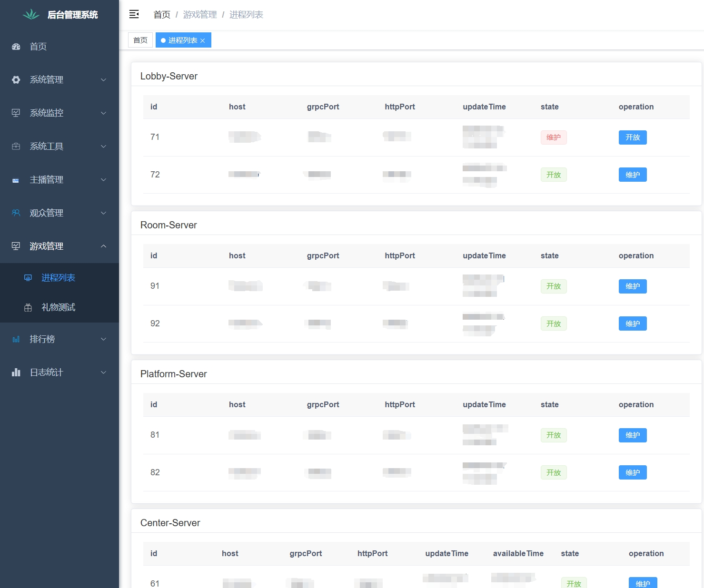Screen dimensions: 704x588
Task: Go to 首页 breadcrumb link
Action: point(162,15)
